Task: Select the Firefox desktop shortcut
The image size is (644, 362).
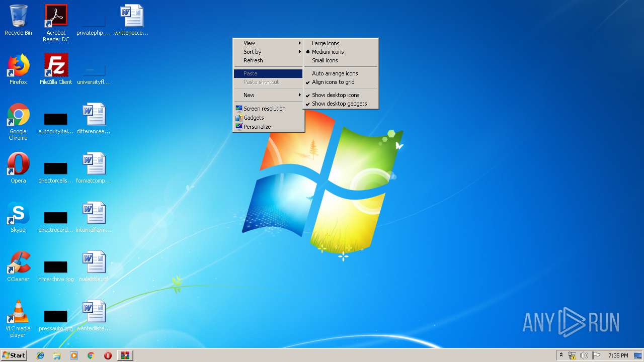Action: pyautogui.click(x=18, y=69)
